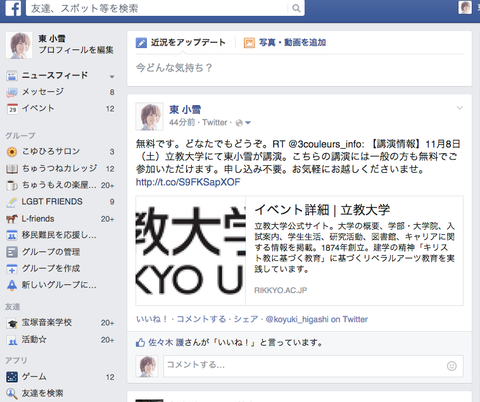Image resolution: width=480 pixels, height=402 pixels.
Task: Click the イベント calendar icon
Action: coord(12,109)
